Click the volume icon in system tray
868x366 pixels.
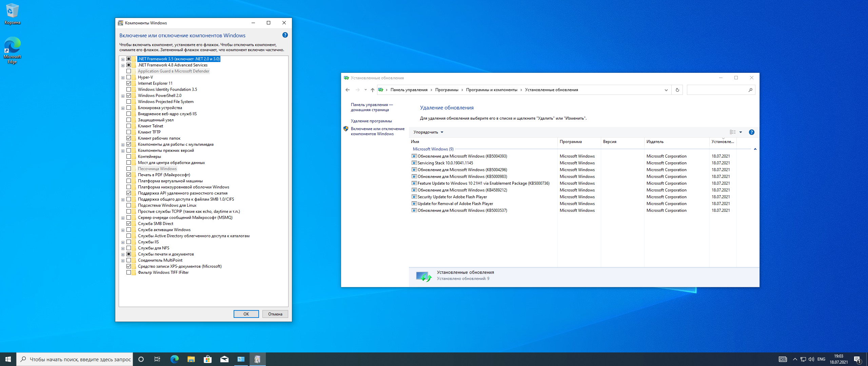[811, 359]
